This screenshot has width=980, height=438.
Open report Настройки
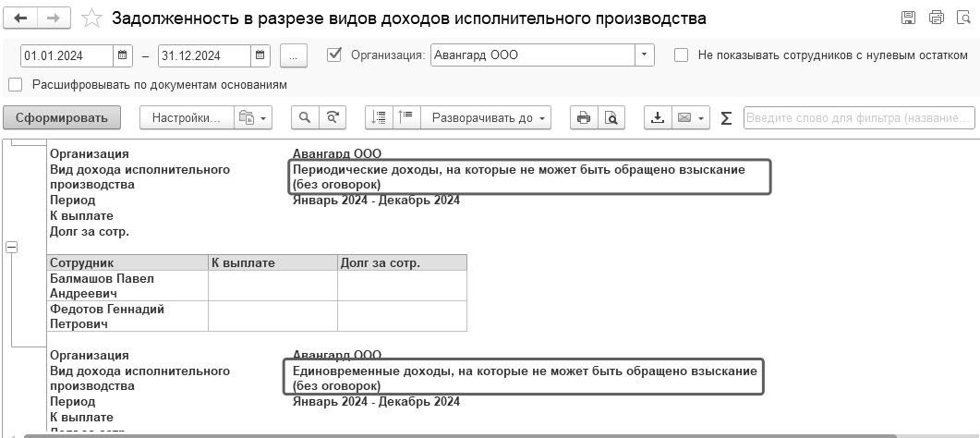[187, 117]
